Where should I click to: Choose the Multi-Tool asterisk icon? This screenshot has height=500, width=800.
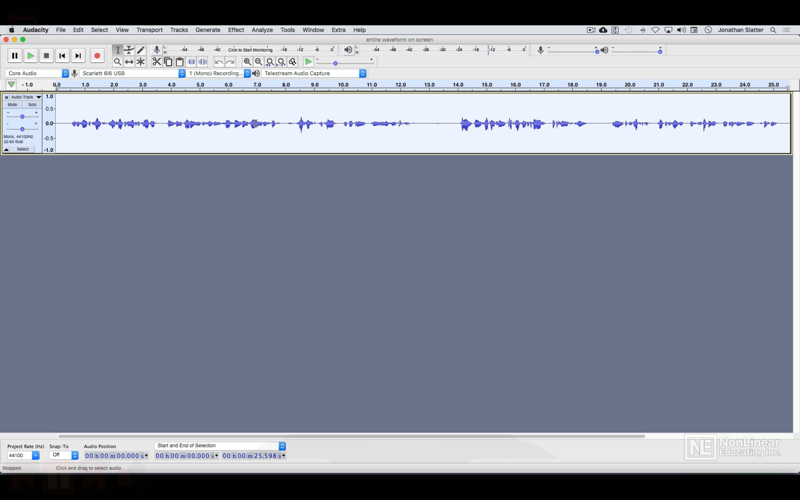point(141,62)
